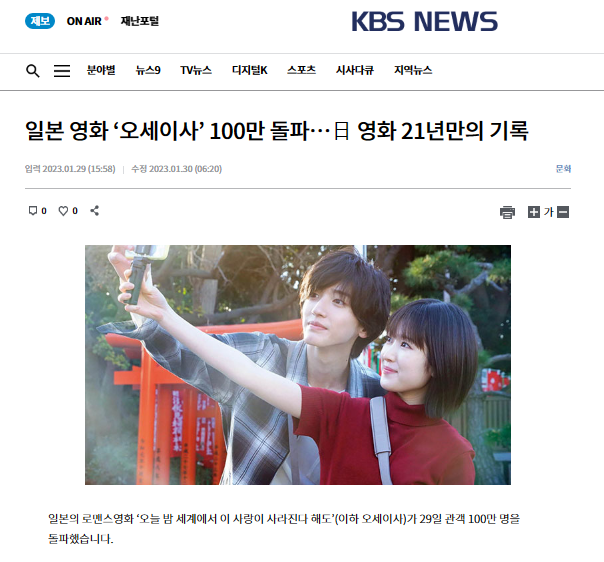604x562 pixels.
Task: Click the 제보 badge button
Action: (40, 21)
